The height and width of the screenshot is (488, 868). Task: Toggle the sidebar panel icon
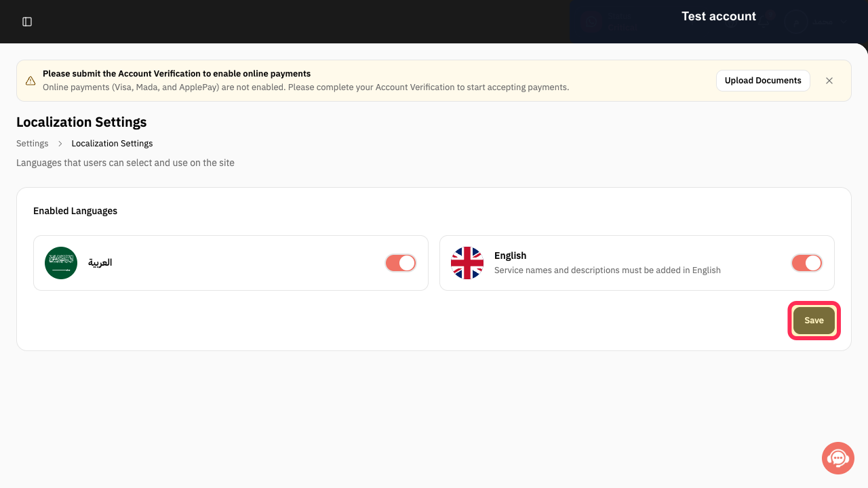click(27, 22)
